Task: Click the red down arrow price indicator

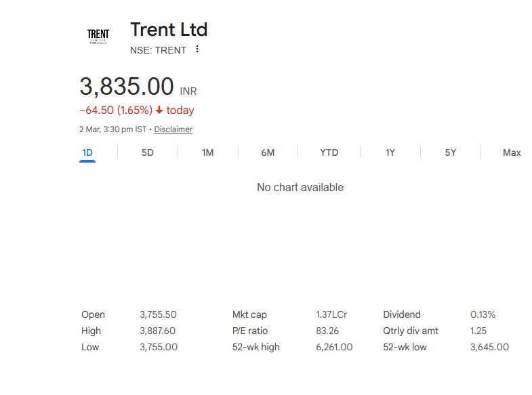Action: 159,110
